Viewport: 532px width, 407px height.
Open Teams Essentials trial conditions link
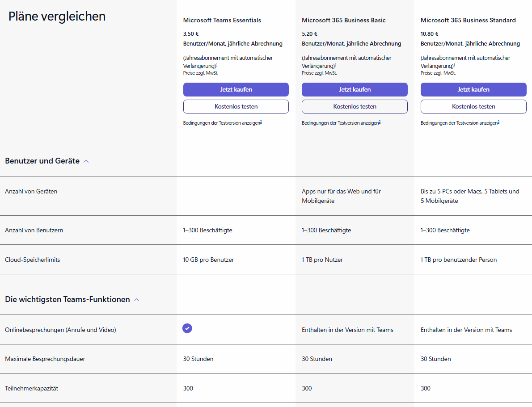point(222,123)
